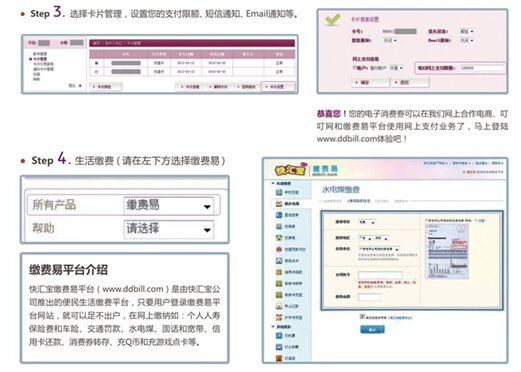This screenshot has height=372, width=521.
Task: Click the 卡片设置 button highlighted at bottom right
Action: pos(278,87)
